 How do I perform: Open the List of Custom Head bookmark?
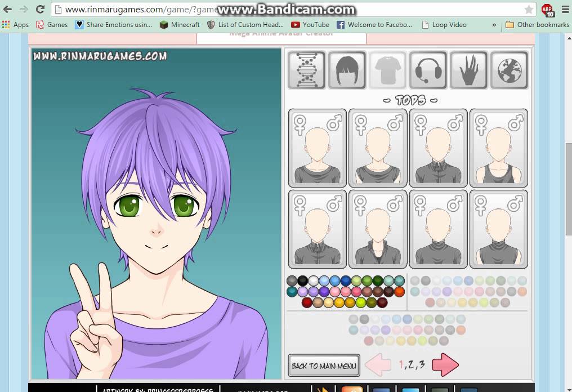pyautogui.click(x=245, y=25)
